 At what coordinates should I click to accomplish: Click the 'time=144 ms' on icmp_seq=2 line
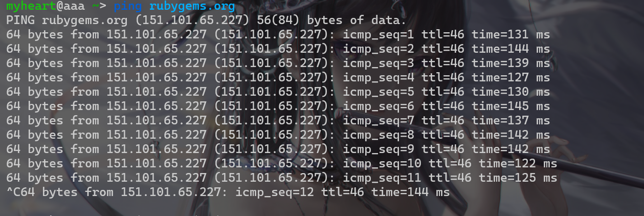tap(510, 49)
